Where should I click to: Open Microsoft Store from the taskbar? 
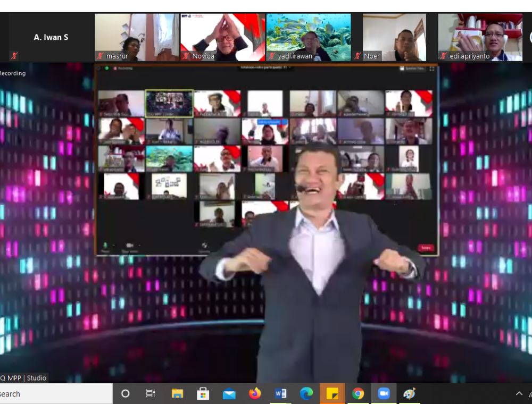click(203, 394)
